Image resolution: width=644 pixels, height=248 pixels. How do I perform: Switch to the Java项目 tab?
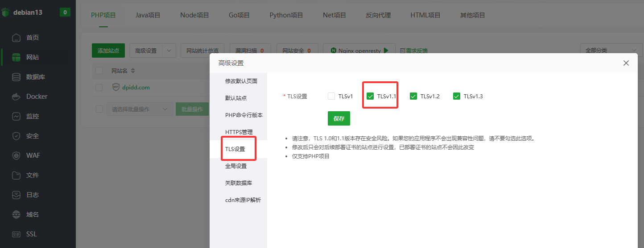tap(148, 15)
